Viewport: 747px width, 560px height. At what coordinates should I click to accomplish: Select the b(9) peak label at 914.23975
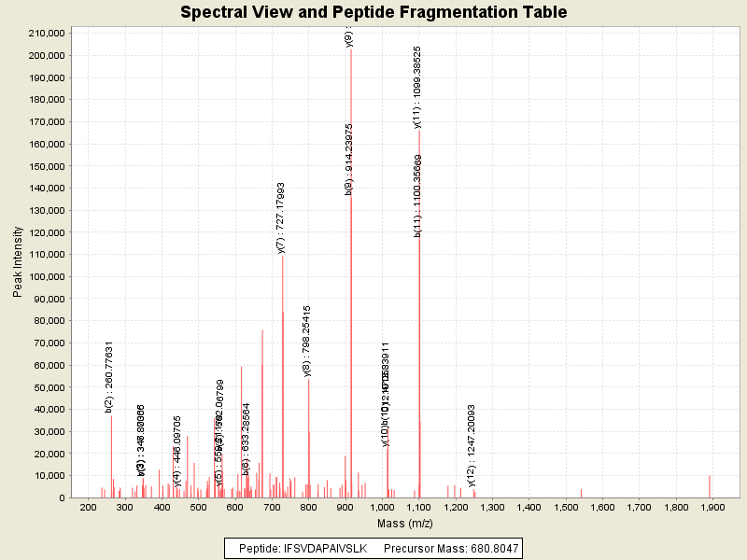click(x=349, y=159)
